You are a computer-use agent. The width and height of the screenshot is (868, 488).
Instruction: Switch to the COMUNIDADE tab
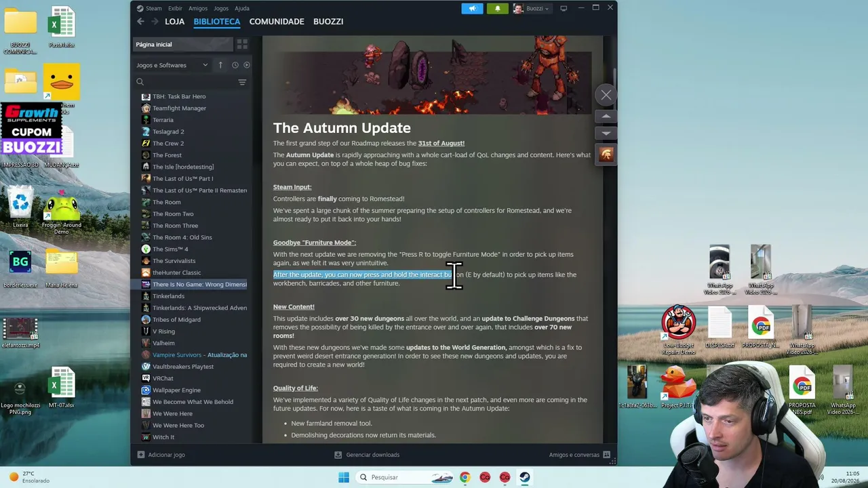277,22
